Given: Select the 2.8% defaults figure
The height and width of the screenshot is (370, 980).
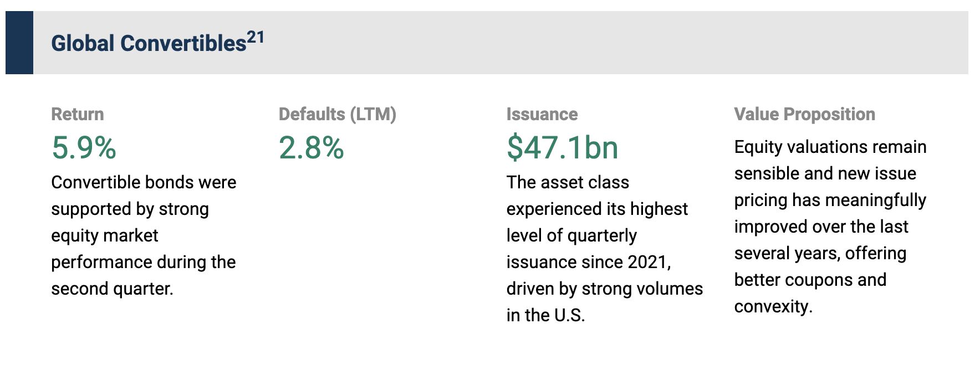Looking at the screenshot, I should click(312, 147).
